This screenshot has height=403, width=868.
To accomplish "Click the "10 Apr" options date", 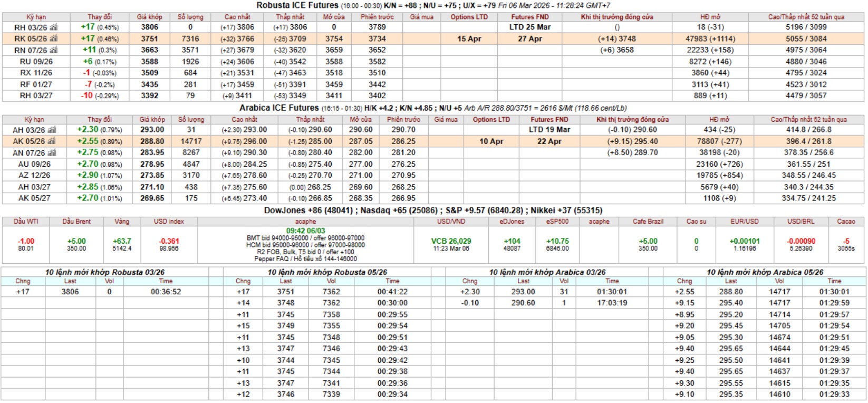I will [x=491, y=141].
